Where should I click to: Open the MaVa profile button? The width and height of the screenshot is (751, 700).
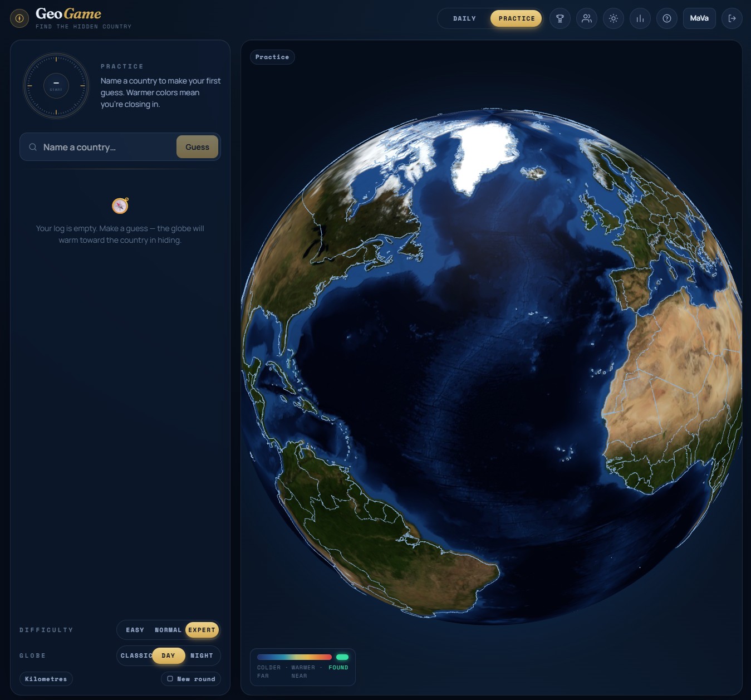tap(699, 18)
